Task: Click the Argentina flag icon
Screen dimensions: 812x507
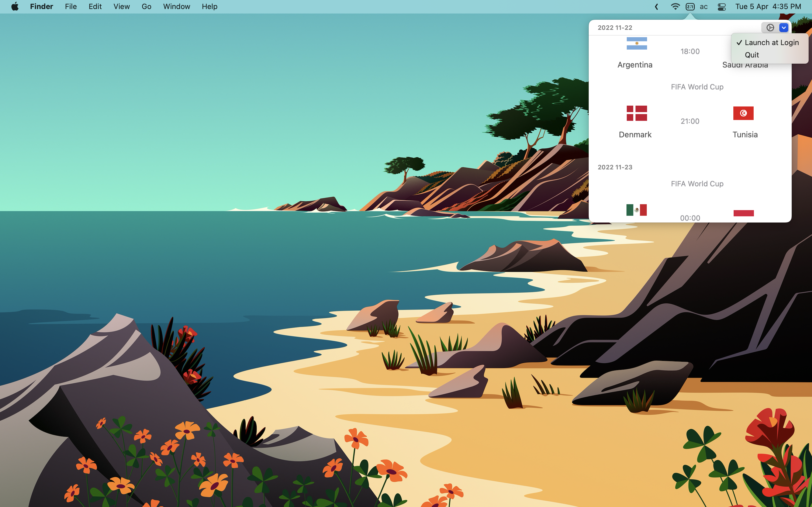Action: 637,44
